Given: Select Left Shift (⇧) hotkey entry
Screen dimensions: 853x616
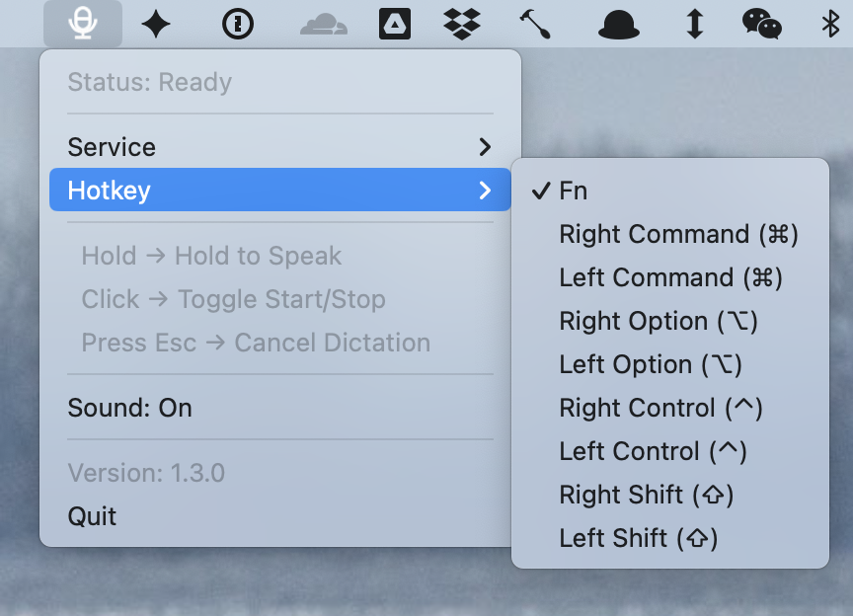Looking at the screenshot, I should click(638, 538).
